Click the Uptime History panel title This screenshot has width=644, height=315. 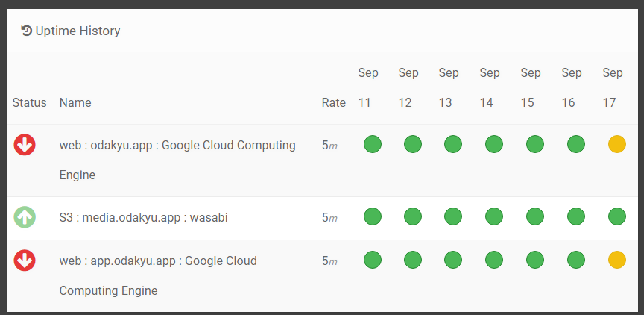pyautogui.click(x=78, y=31)
